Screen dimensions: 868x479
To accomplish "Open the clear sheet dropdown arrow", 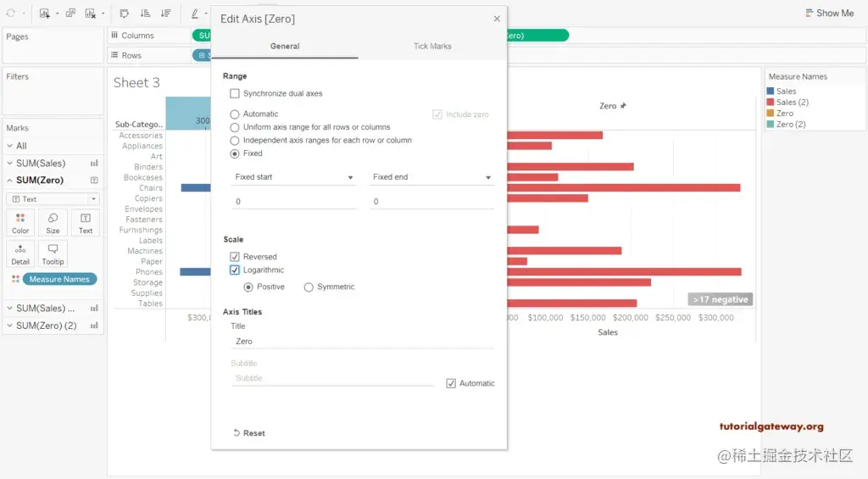I will (x=103, y=14).
